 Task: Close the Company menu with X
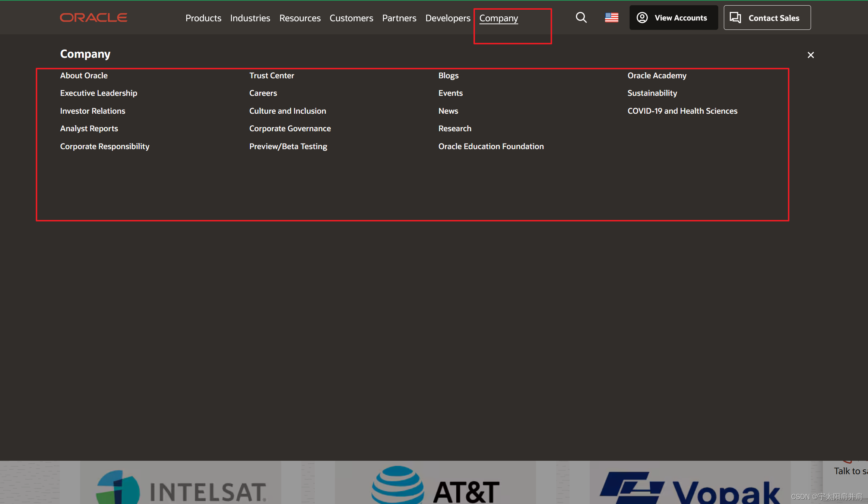pyautogui.click(x=811, y=55)
